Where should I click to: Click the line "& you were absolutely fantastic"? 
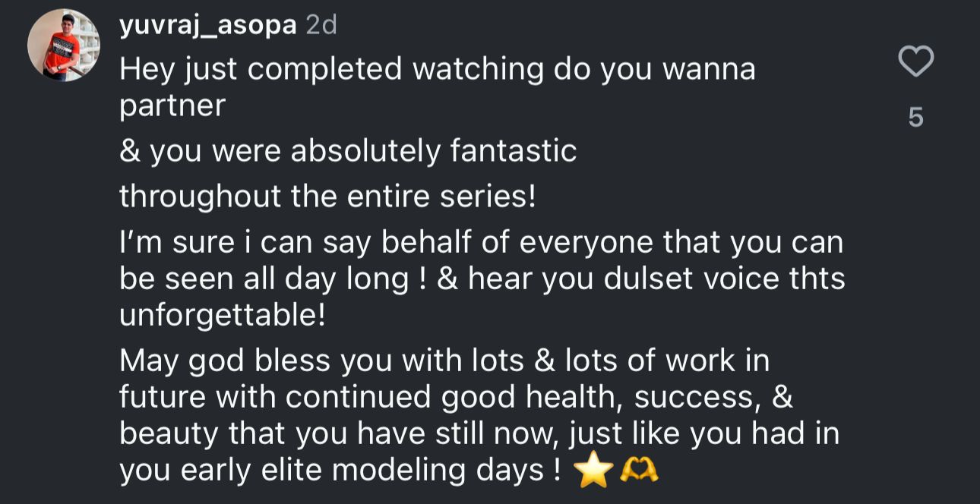347,150
